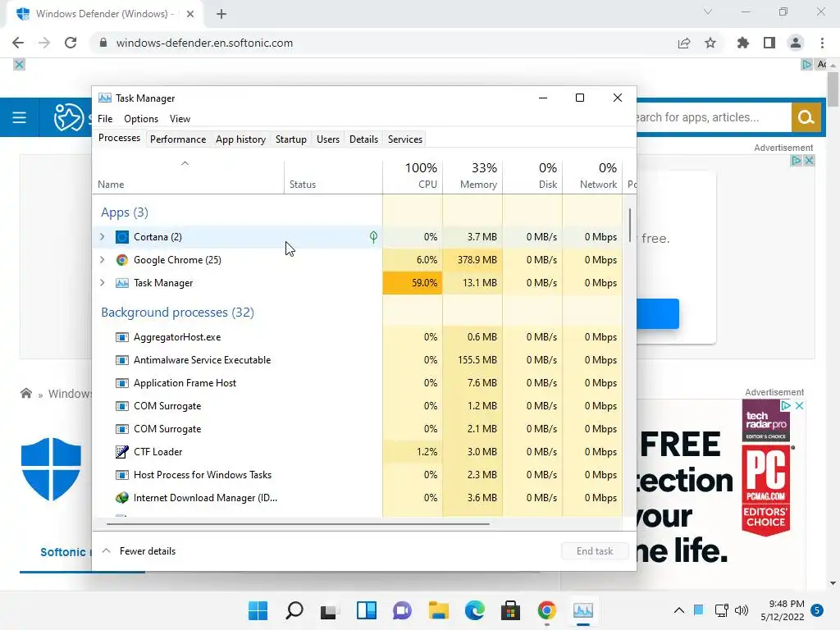Image resolution: width=840 pixels, height=630 pixels.
Task: Click the Softonic search for apps field
Action: point(713,117)
